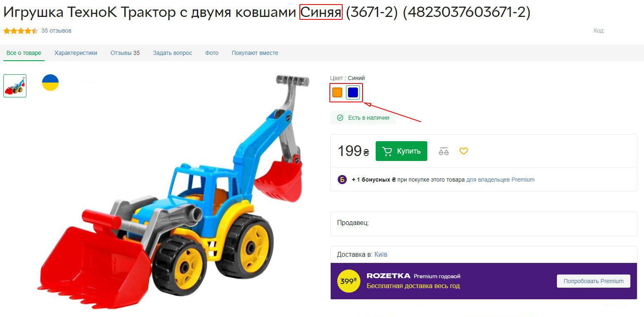Image resolution: width=644 pixels, height=317 pixels.
Task: Select the tractor product thumbnail
Action: click(x=15, y=86)
